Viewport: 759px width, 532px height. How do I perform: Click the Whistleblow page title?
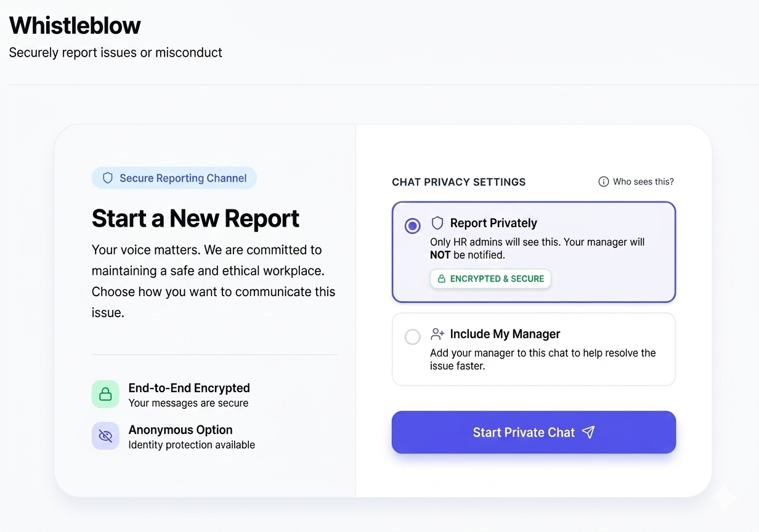click(75, 25)
